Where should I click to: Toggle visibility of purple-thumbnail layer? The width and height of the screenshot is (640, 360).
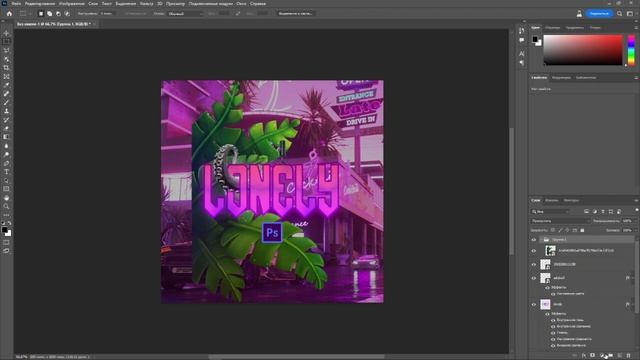[x=534, y=304]
